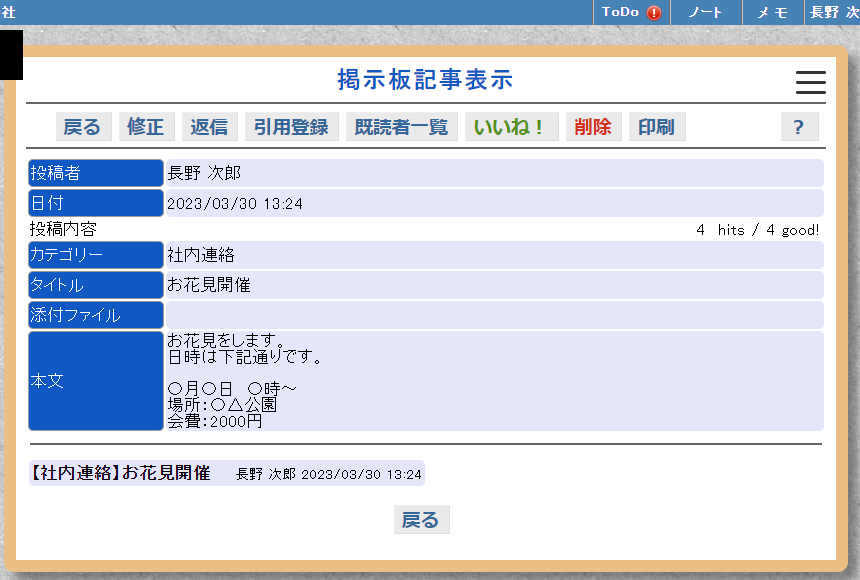
Task: Open the 修正 (edit) function
Action: pos(144,126)
